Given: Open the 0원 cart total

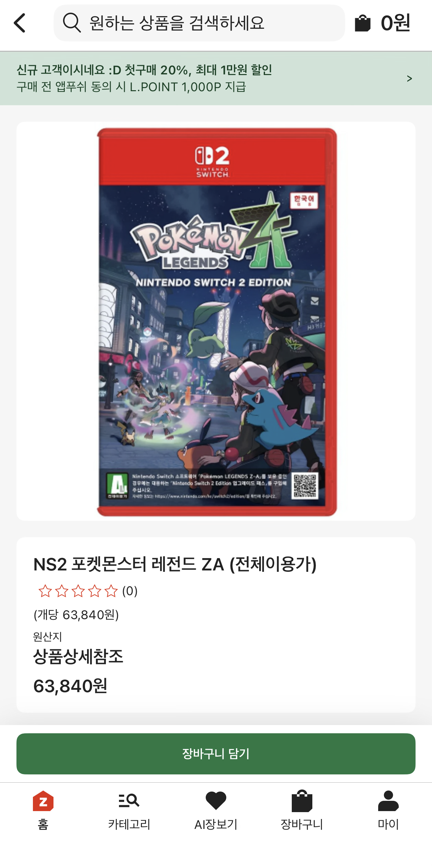Looking at the screenshot, I should (395, 23).
